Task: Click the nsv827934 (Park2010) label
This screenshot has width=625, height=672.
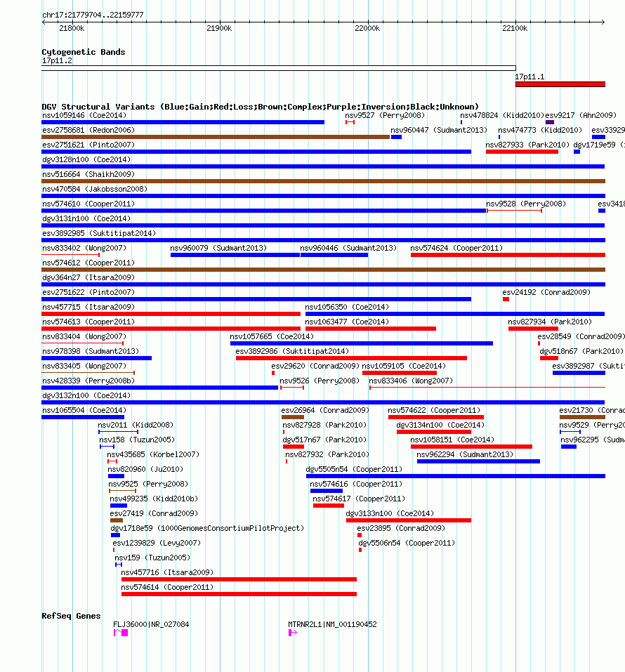Action: click(550, 322)
